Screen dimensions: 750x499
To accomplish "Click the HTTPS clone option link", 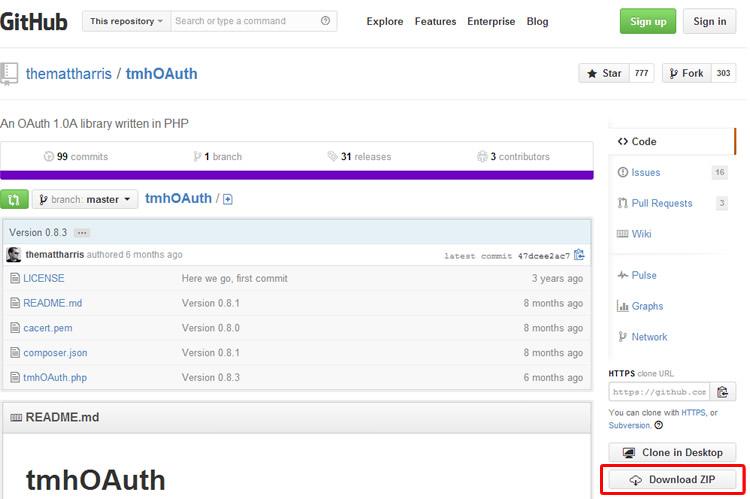I will point(693,413).
